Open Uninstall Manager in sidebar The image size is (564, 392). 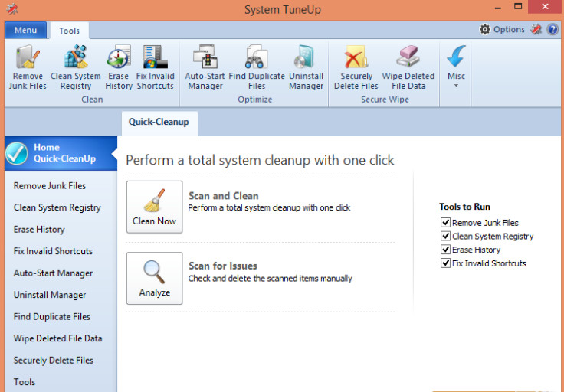click(50, 295)
